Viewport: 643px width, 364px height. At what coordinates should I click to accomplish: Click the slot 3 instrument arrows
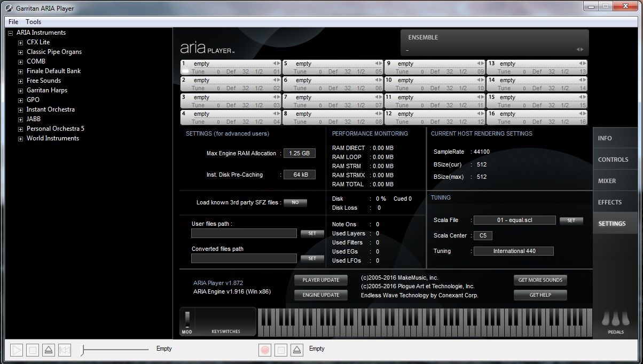[276, 97]
